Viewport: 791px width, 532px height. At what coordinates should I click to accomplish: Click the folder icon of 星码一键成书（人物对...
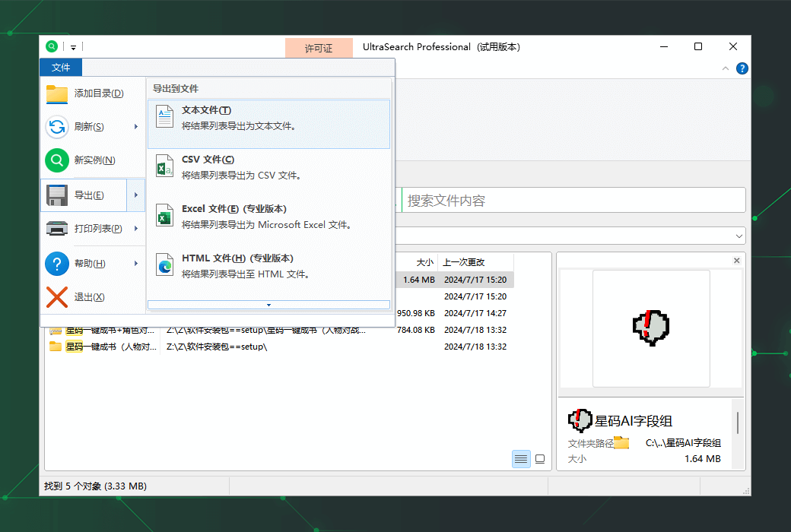56,347
